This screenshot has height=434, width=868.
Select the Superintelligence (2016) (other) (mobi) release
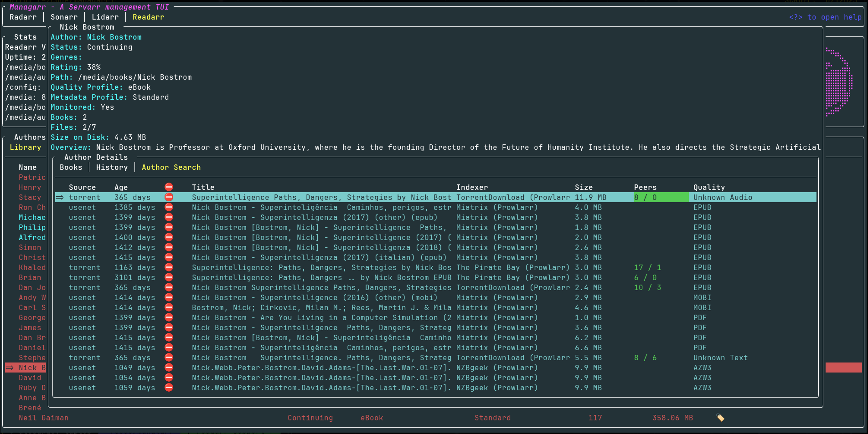[435, 297]
